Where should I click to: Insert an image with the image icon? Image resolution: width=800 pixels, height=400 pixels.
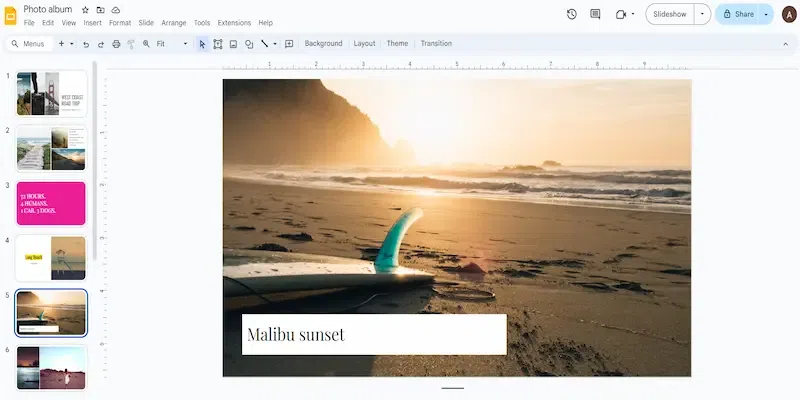(233, 44)
